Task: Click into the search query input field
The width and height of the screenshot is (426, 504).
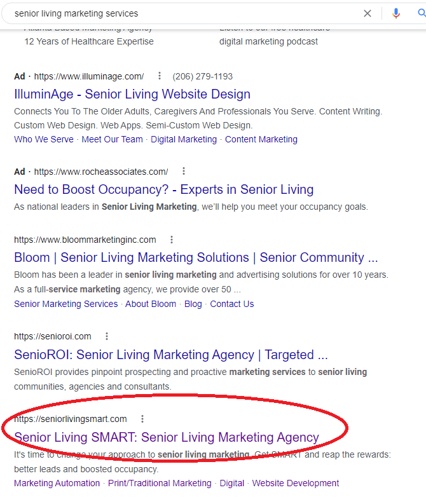Action: click(x=186, y=13)
